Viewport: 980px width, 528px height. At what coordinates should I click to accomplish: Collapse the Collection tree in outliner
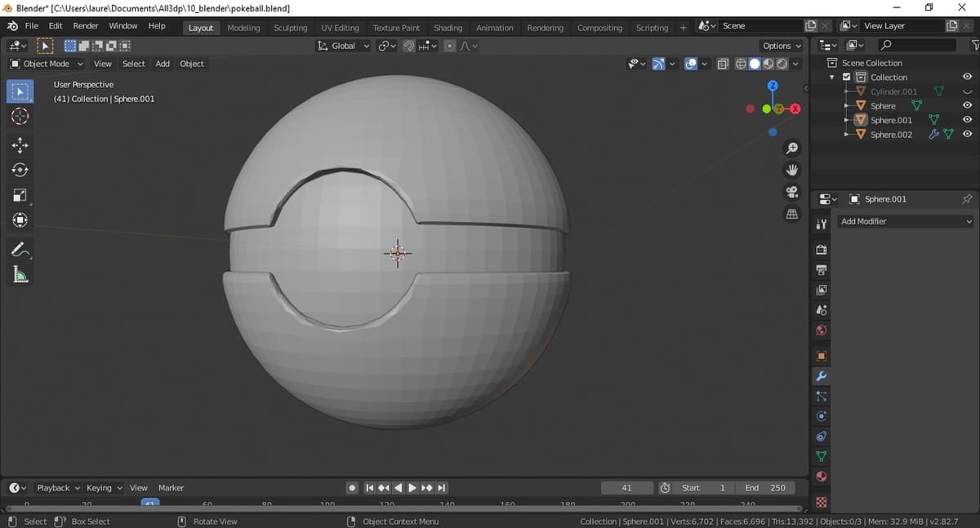pyautogui.click(x=832, y=78)
